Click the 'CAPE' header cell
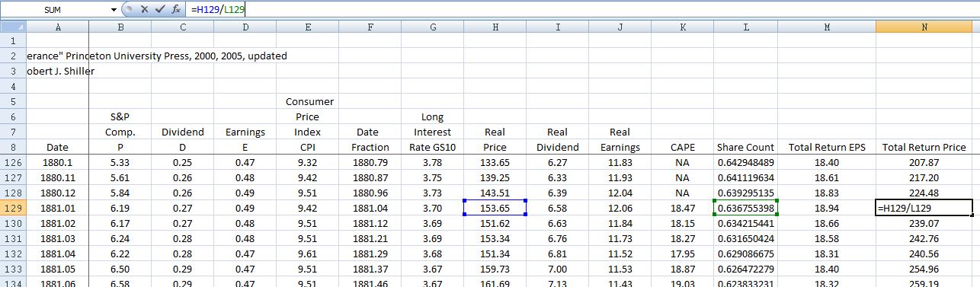 pos(683,147)
